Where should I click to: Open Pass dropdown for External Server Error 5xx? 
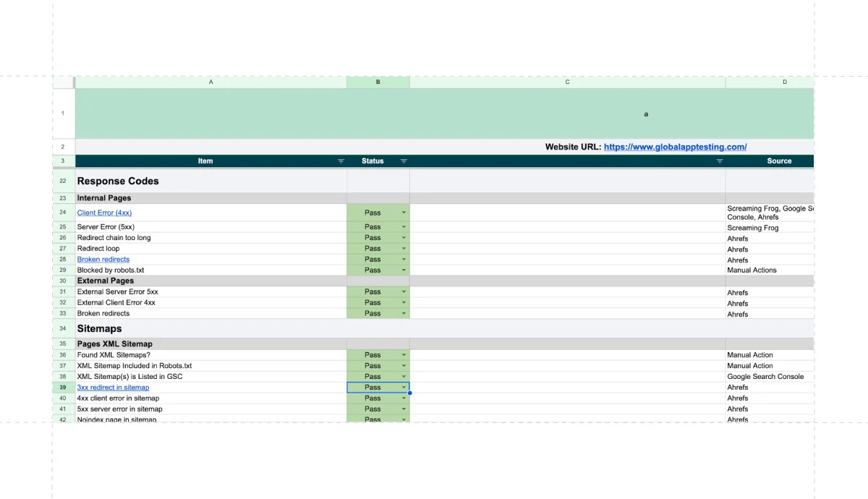[x=404, y=292]
